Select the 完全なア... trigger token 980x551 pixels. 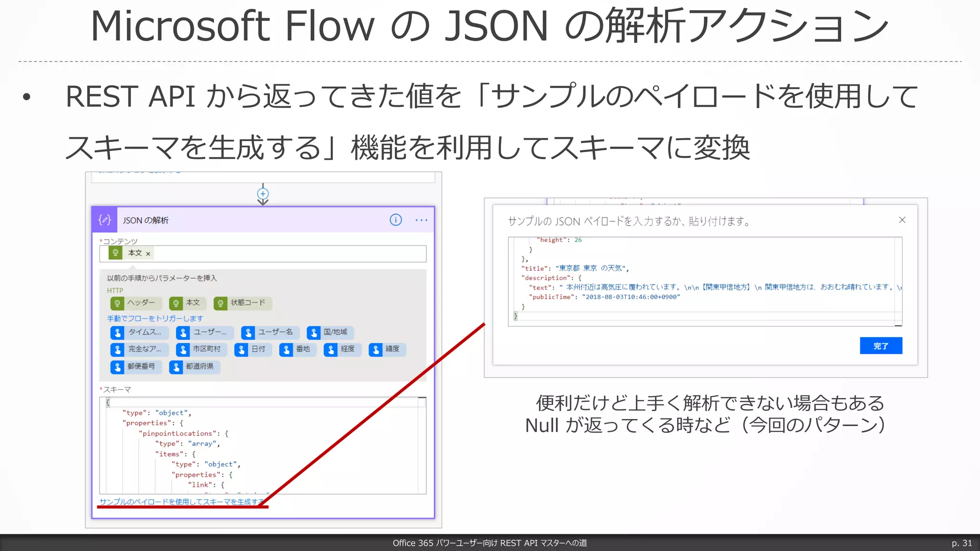pyautogui.click(x=139, y=350)
